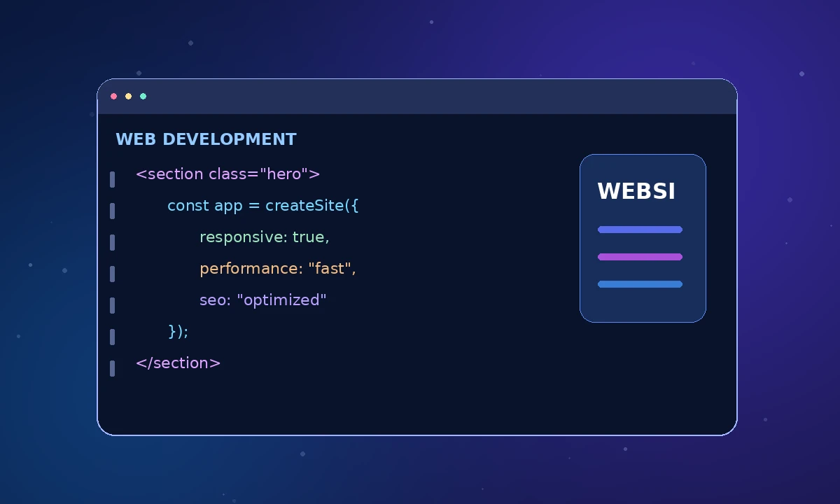The image size is (840, 504).
Task: Click the red close dot in the title bar
Action: tap(113, 97)
